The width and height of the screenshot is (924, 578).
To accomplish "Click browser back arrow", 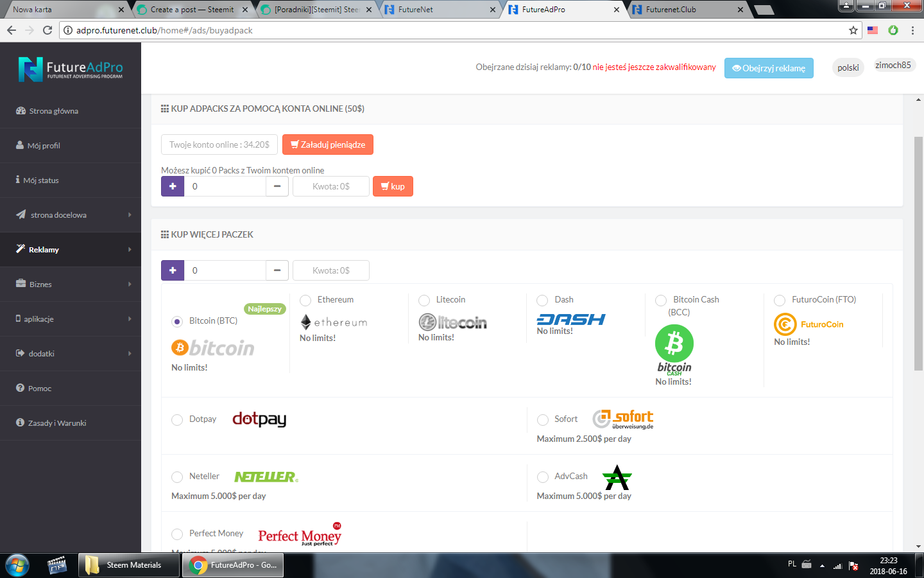I will (12, 30).
